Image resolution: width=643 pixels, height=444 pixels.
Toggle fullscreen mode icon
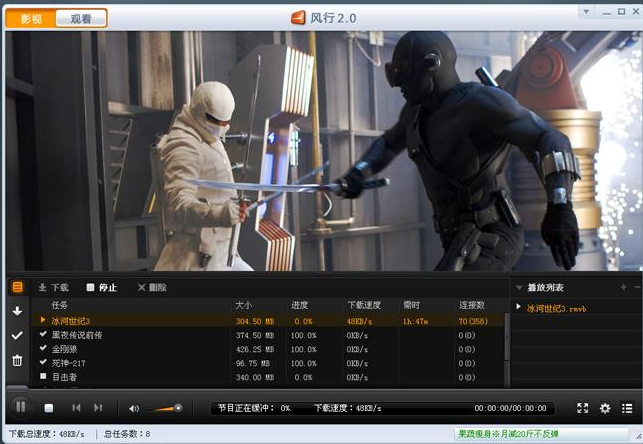(x=582, y=408)
